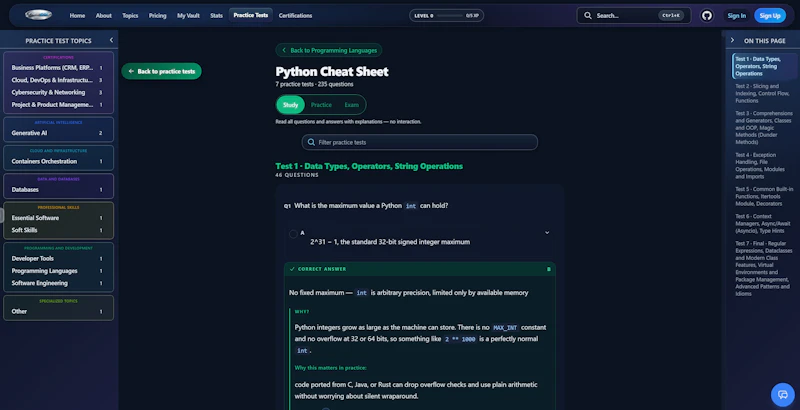This screenshot has width=800, height=410.
Task: Click '7 practice tests · 235 questions' text
Action: pyautogui.click(x=314, y=84)
